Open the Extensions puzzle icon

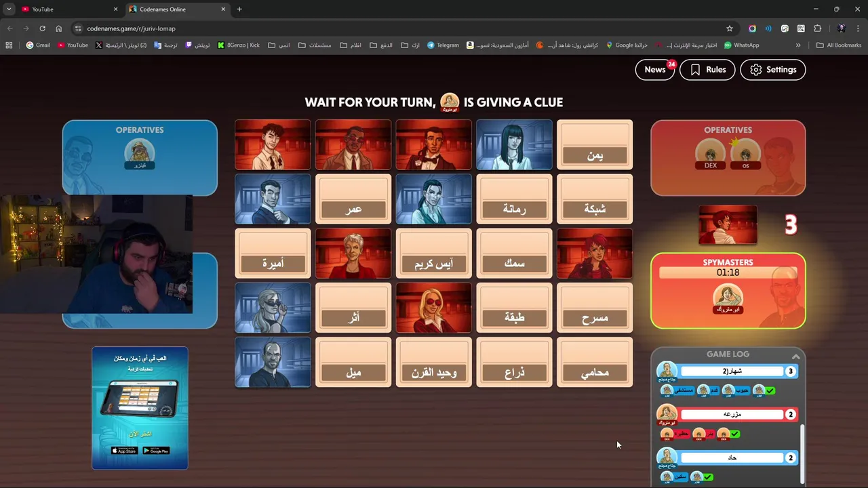tap(817, 28)
